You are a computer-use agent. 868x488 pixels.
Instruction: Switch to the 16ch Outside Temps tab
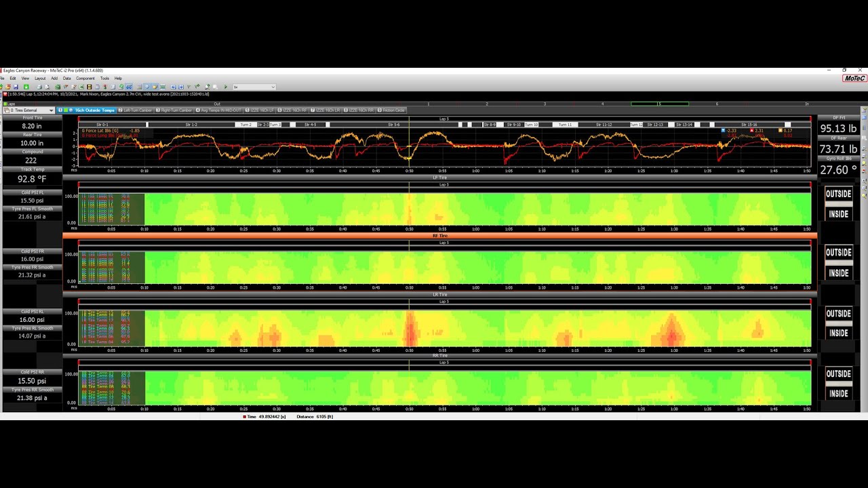(86, 110)
